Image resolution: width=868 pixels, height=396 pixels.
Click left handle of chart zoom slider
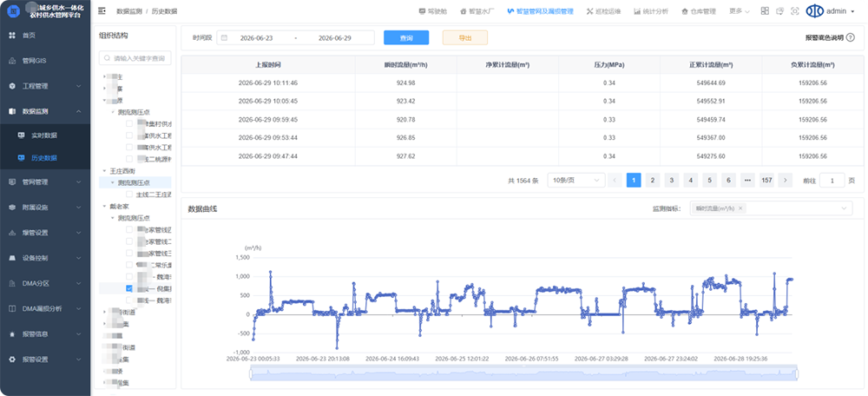click(x=251, y=374)
